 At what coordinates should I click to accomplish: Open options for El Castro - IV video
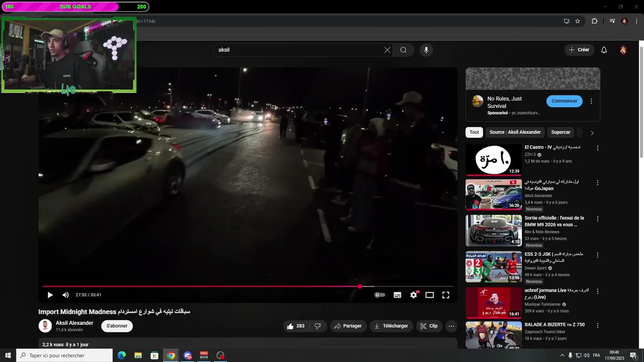click(598, 148)
